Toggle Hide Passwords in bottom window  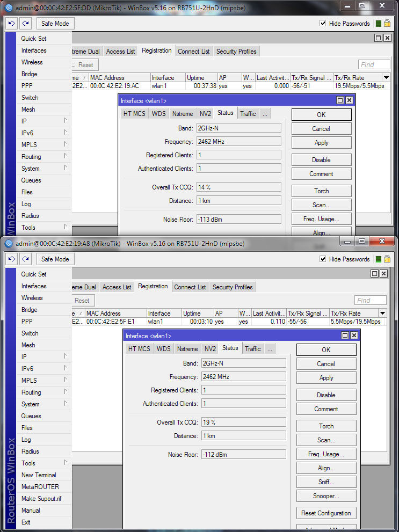click(x=323, y=259)
